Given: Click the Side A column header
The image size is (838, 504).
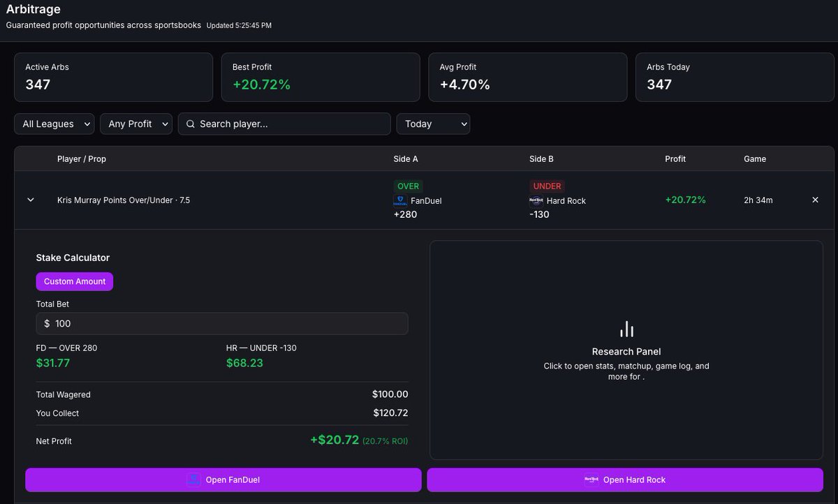Looking at the screenshot, I should coord(406,158).
